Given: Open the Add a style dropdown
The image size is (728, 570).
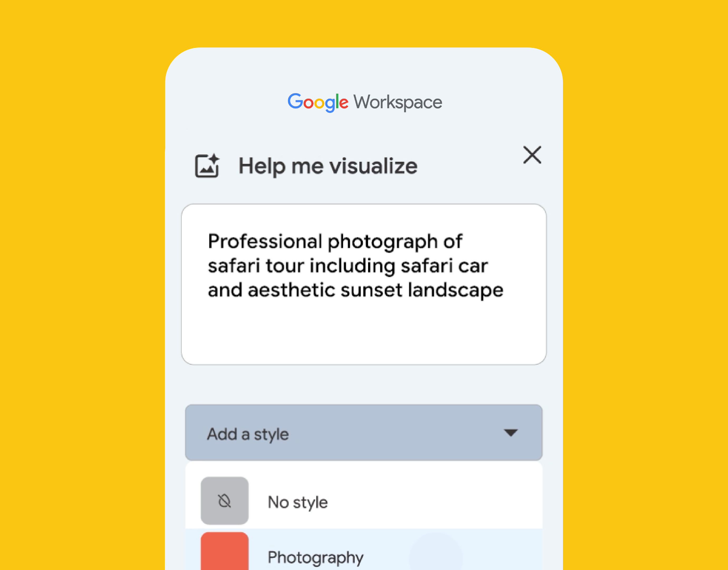Looking at the screenshot, I should (x=364, y=433).
